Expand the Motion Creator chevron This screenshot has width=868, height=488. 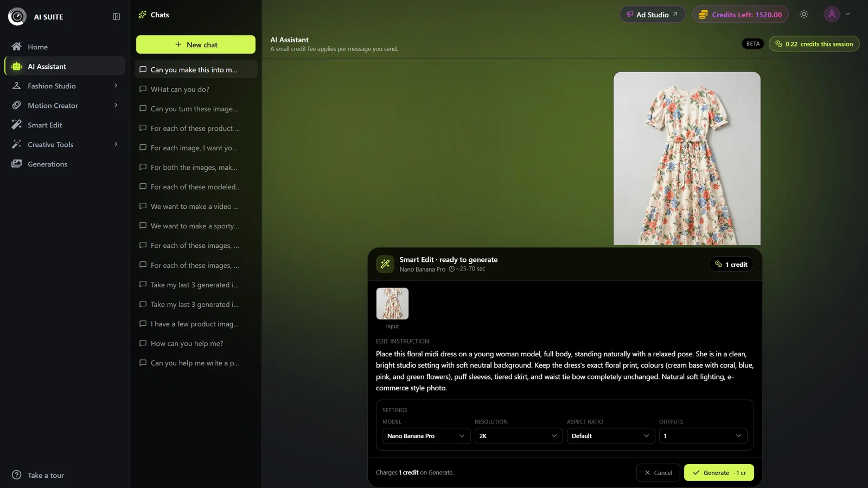click(x=116, y=105)
